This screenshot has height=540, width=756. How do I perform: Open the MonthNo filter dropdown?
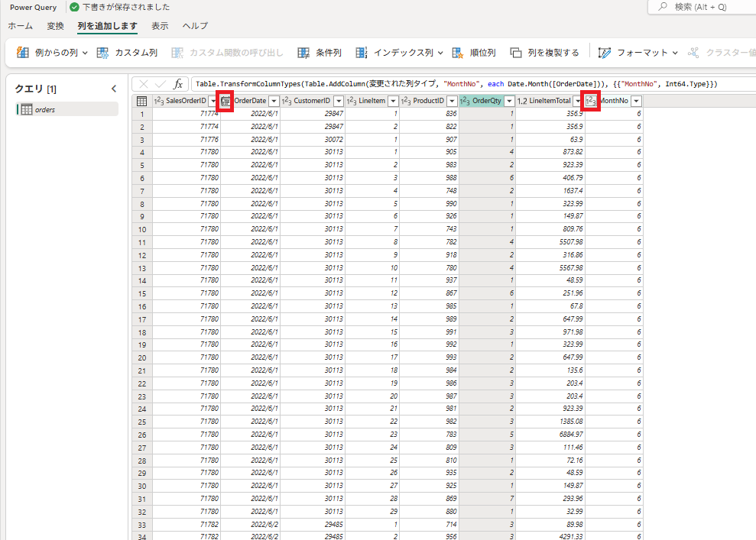[x=637, y=101]
